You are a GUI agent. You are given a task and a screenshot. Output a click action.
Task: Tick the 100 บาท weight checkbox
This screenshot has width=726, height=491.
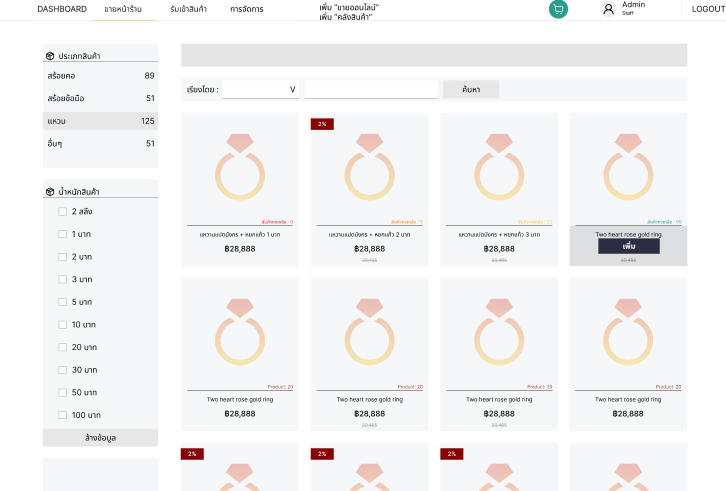(62, 415)
